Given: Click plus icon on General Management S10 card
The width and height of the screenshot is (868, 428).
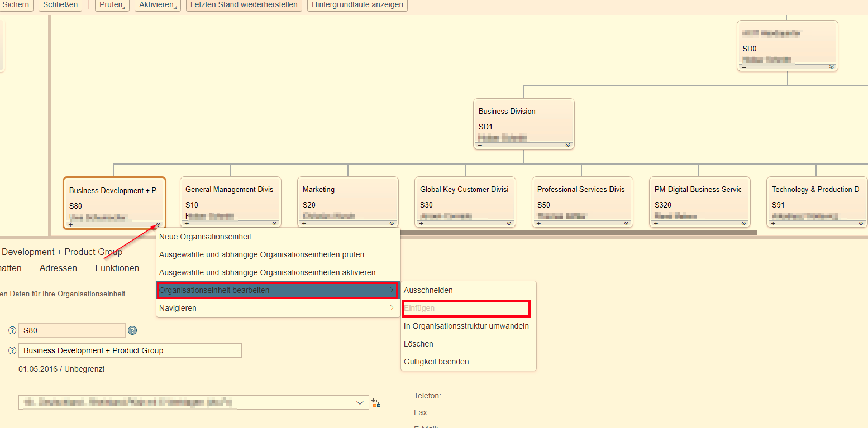Looking at the screenshot, I should coord(187,223).
